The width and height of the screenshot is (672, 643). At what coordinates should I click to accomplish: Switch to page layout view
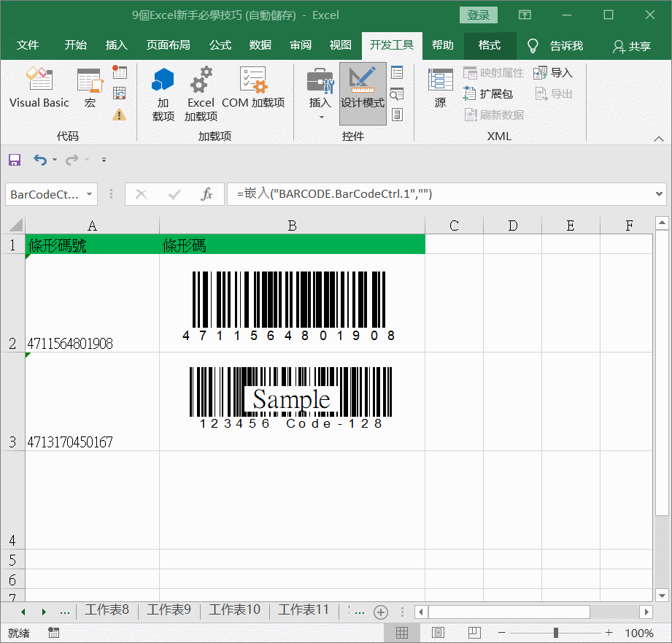438,632
